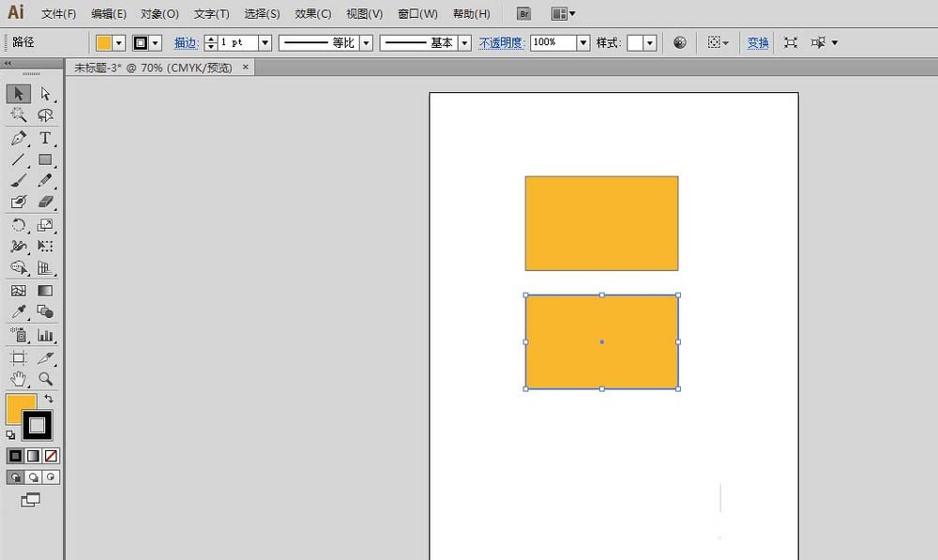Screen dimensions: 938x560
Task: Click the 变换 transform link
Action: click(x=758, y=43)
